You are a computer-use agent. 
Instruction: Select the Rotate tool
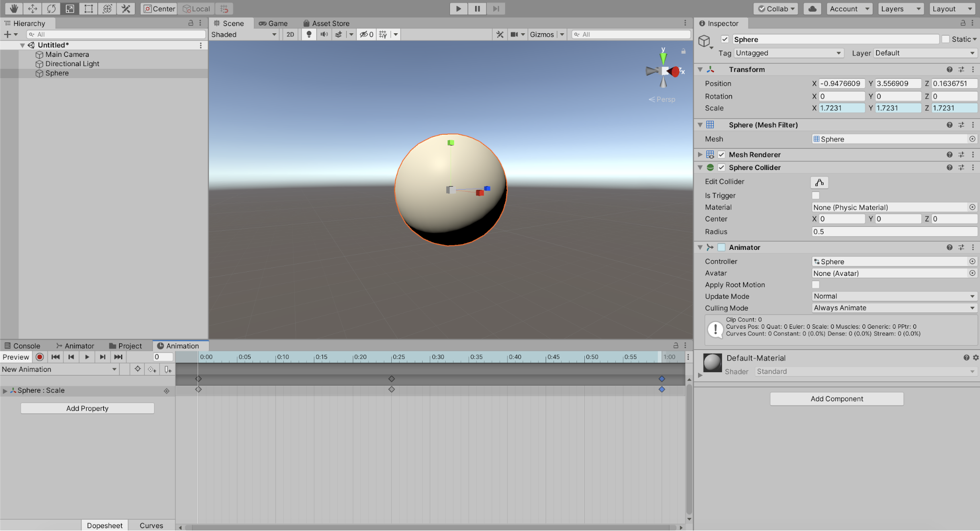click(x=51, y=8)
